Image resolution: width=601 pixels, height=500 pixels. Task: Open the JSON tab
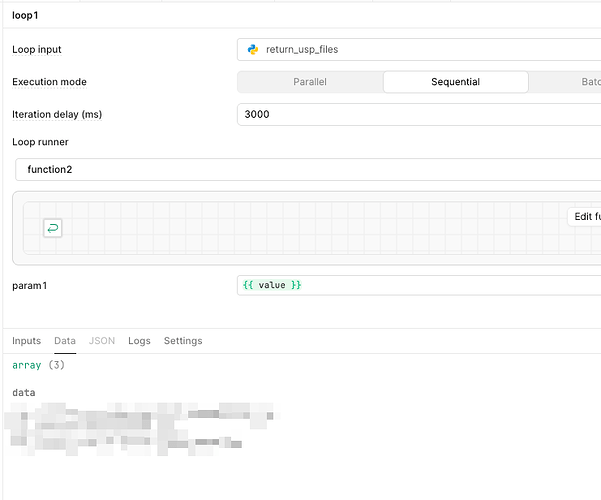coord(102,341)
